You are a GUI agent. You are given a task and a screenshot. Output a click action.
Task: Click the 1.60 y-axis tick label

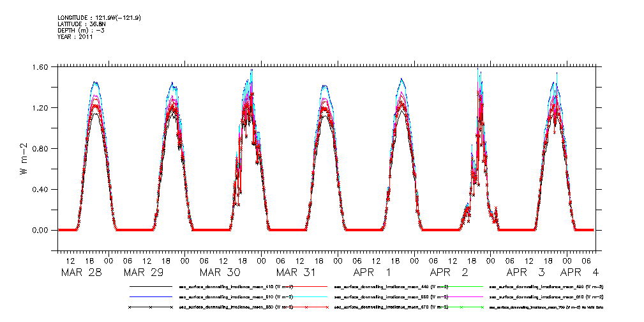coord(40,67)
